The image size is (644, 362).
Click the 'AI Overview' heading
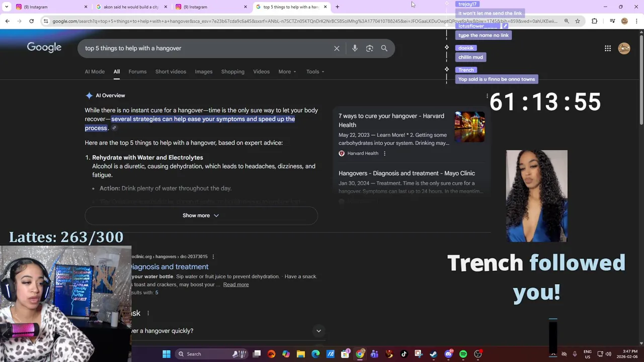(110, 96)
